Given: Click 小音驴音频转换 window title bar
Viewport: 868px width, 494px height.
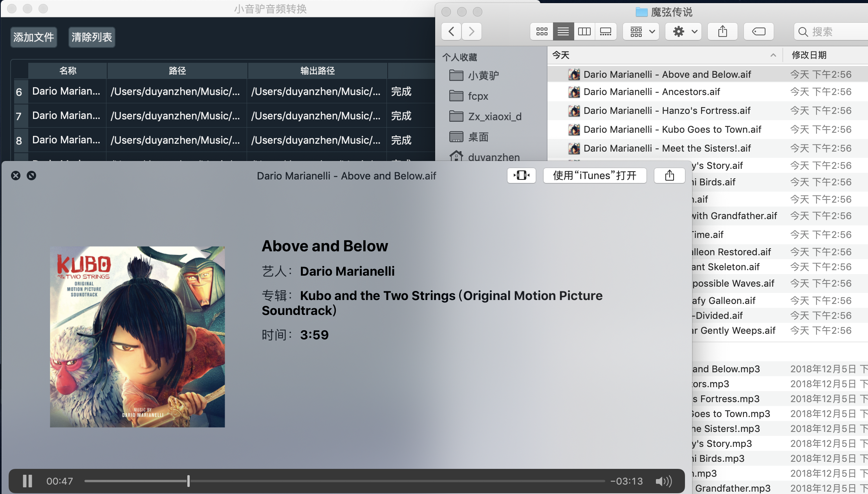Looking at the screenshot, I should tap(270, 9).
